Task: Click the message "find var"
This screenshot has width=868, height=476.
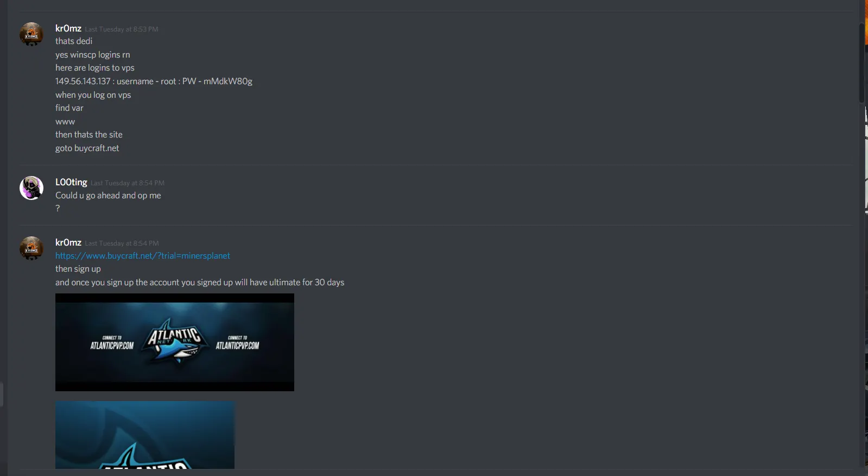Action: click(69, 108)
